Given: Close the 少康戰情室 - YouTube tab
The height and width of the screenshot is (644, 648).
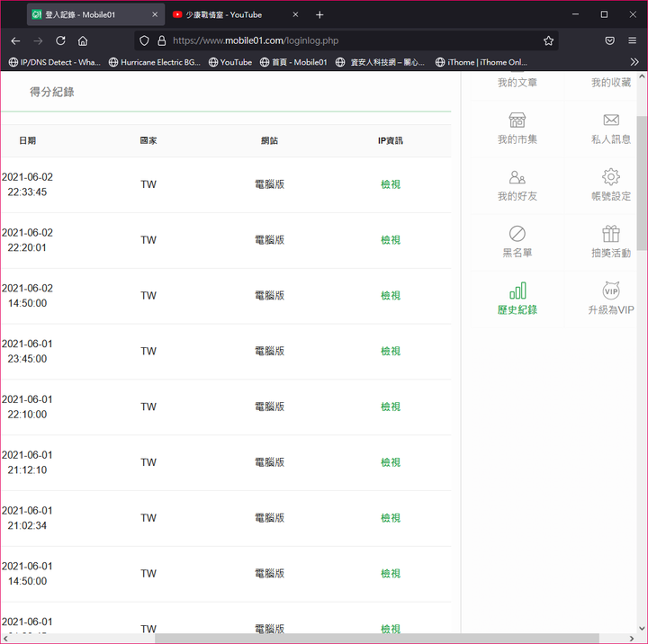Looking at the screenshot, I should click(x=295, y=14).
